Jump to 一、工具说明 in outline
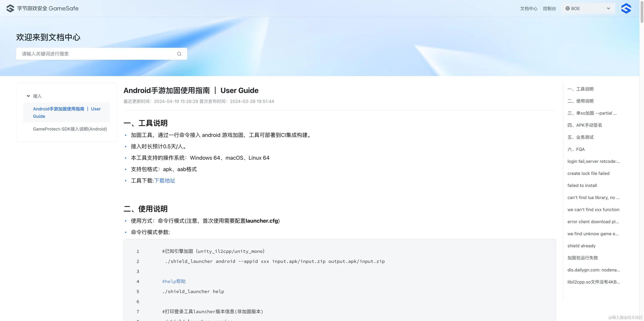 tap(580, 89)
